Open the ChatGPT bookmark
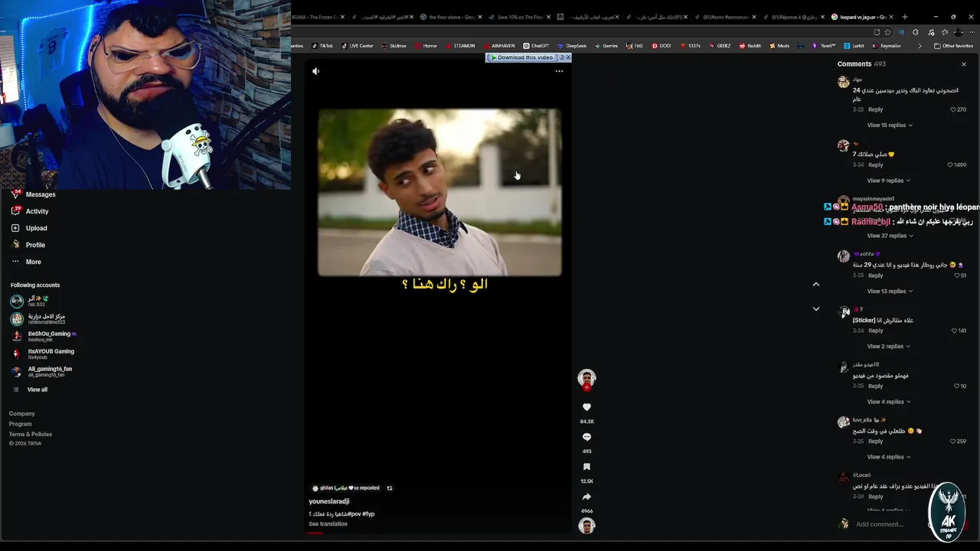This screenshot has height=551, width=980. coord(536,46)
